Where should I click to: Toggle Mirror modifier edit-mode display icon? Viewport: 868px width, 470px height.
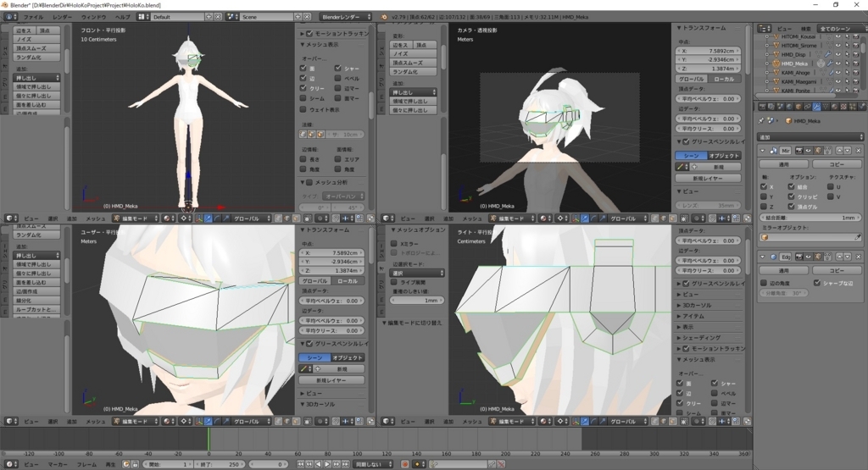[818, 151]
